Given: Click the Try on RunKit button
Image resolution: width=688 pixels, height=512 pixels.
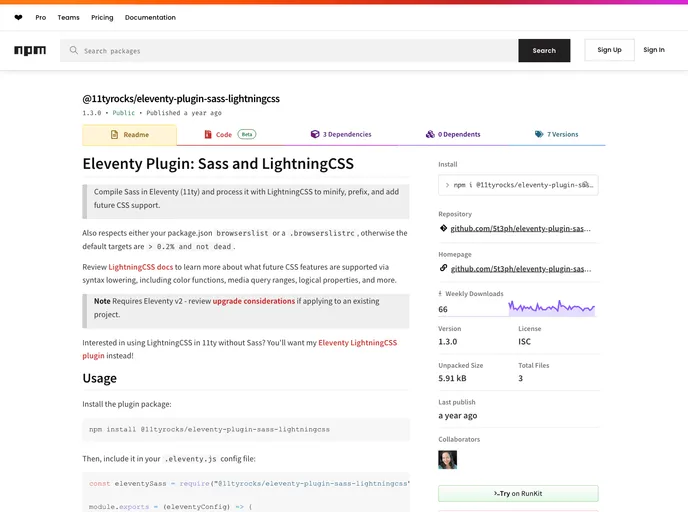Looking at the screenshot, I should [x=518, y=493].
